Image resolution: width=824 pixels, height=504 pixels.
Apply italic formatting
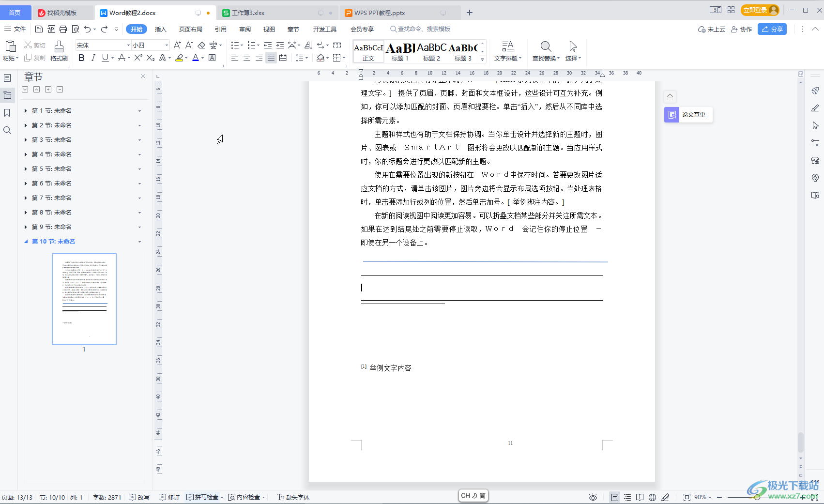(x=93, y=58)
